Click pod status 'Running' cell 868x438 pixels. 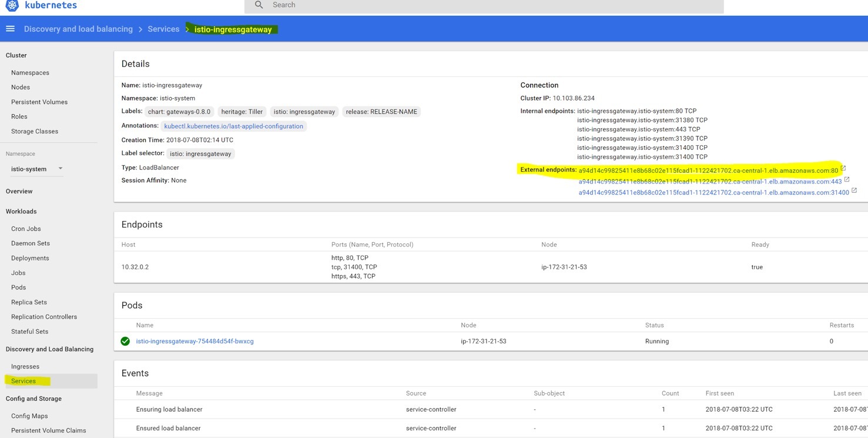[657, 341]
